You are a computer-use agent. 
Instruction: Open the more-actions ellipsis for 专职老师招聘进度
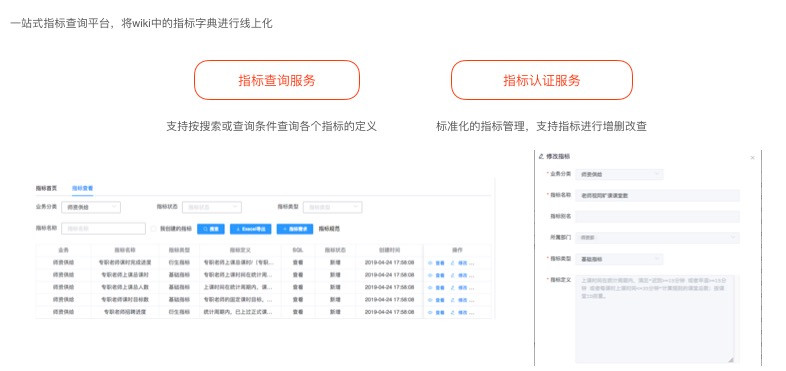click(471, 312)
